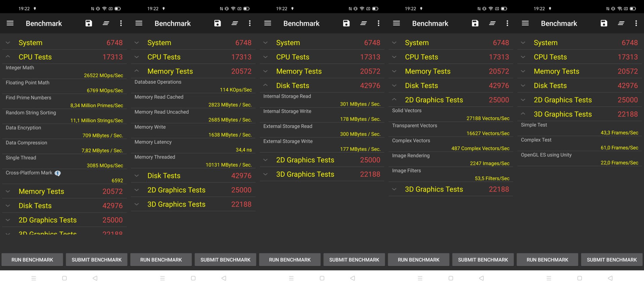Select the Database Operations row

[193, 86]
